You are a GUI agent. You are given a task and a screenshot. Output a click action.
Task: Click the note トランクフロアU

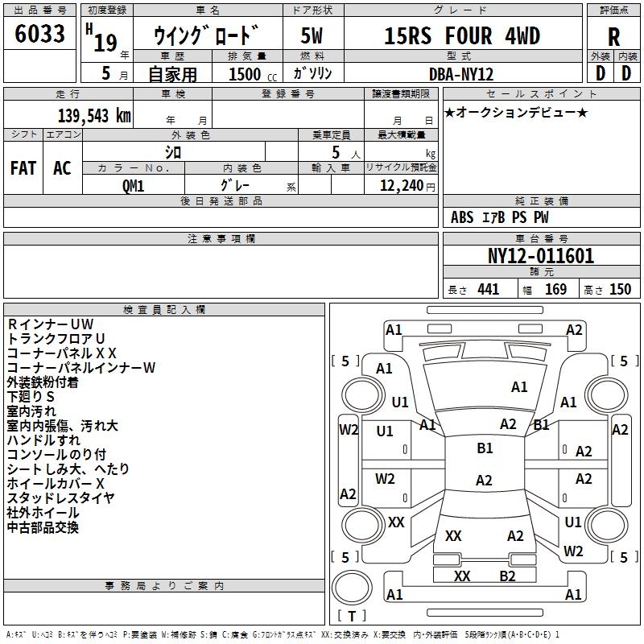[x=56, y=338]
